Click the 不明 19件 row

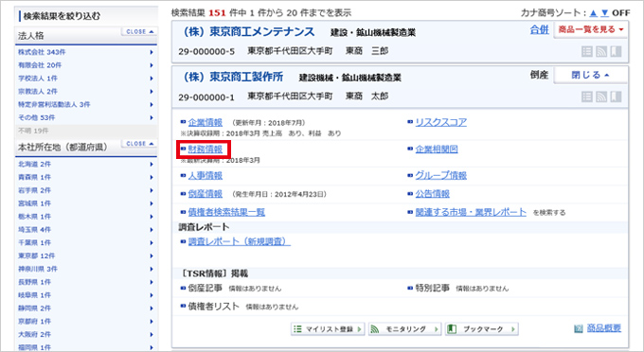[x=86, y=131]
